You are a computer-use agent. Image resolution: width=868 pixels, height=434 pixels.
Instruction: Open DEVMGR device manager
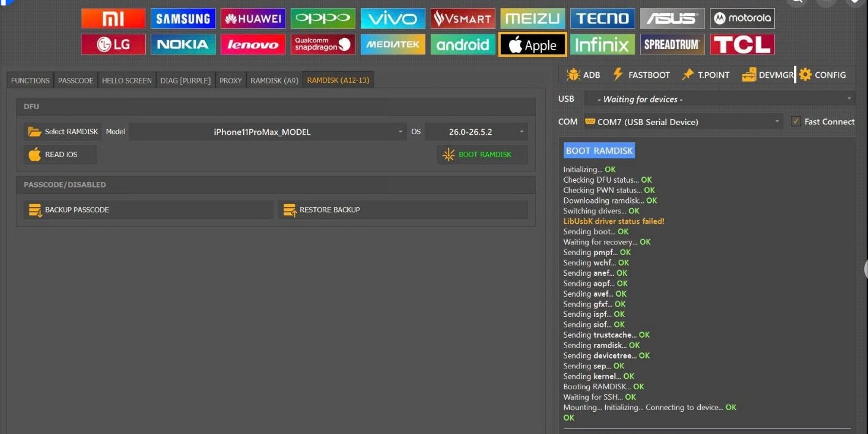(768, 75)
